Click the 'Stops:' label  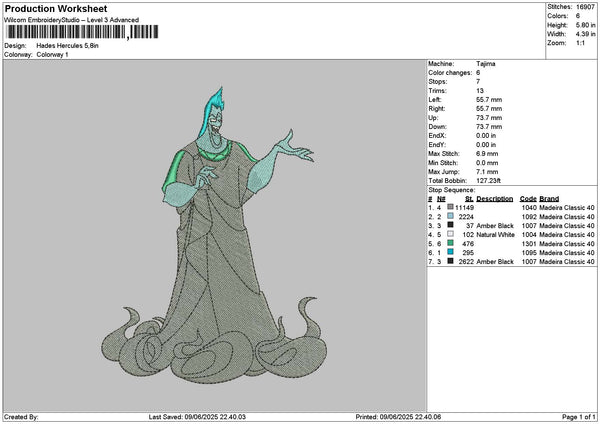point(438,82)
